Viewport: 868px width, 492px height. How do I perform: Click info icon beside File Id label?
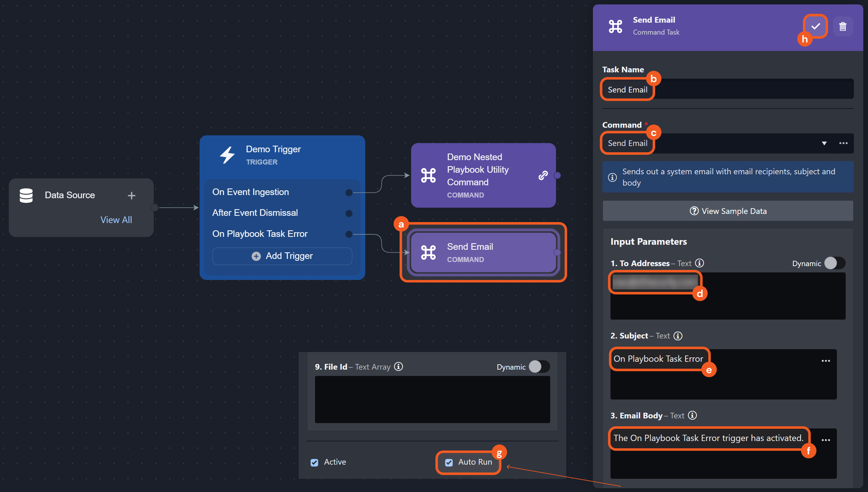point(398,366)
